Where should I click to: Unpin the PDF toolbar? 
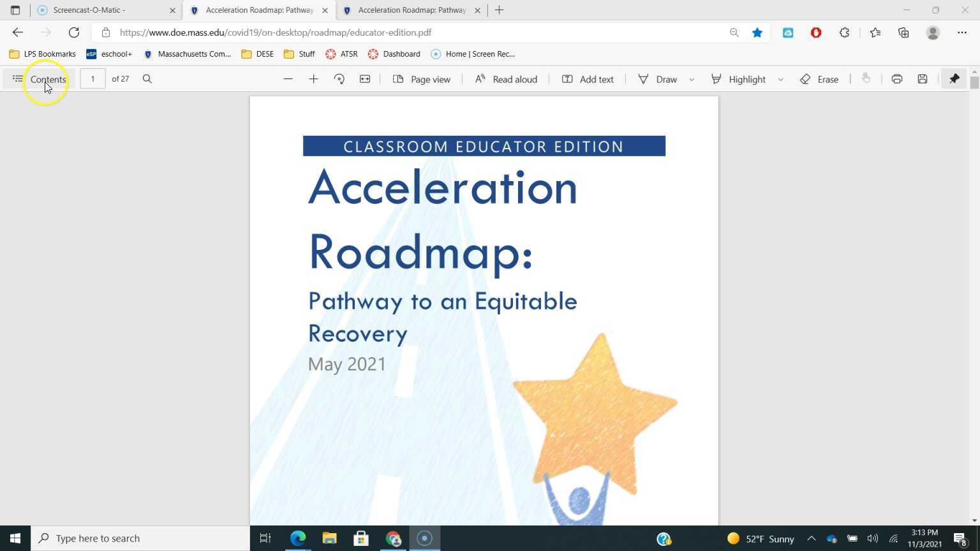pos(954,78)
